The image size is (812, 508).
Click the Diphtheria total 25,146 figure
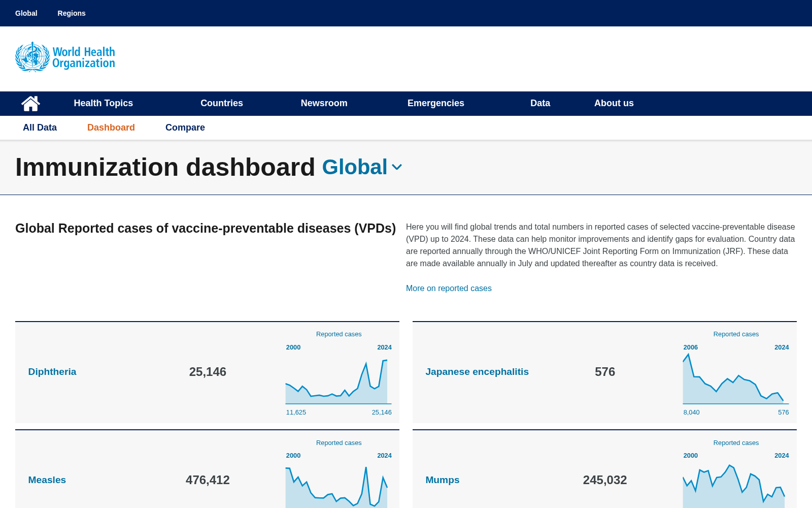tap(208, 372)
